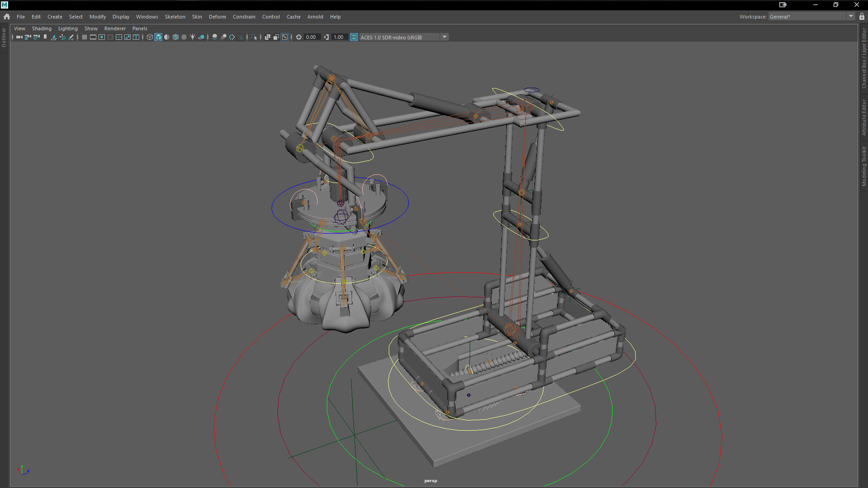Switch to Wireframe display icon
868x488 pixels.
tap(150, 37)
